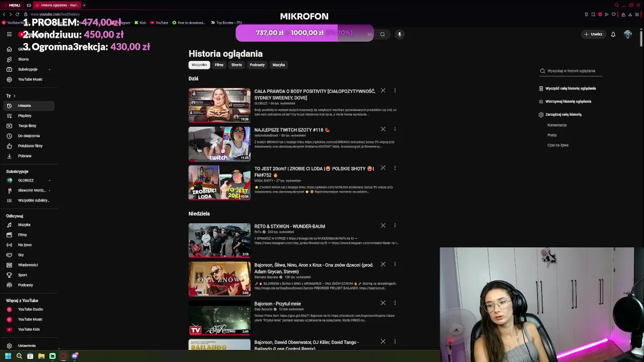
Task: Open YouTube Music from sidebar
Action: [30, 79]
